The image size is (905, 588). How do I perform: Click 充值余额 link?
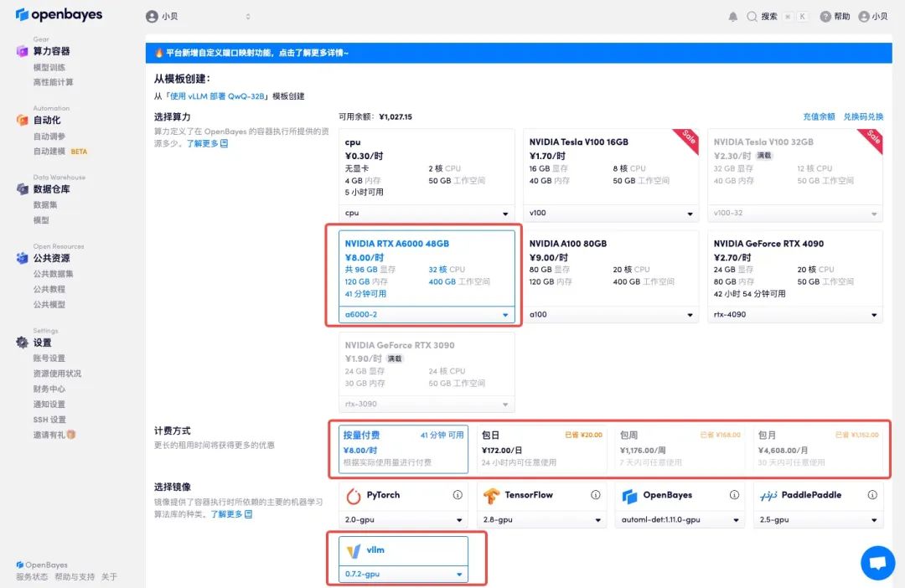(x=819, y=116)
